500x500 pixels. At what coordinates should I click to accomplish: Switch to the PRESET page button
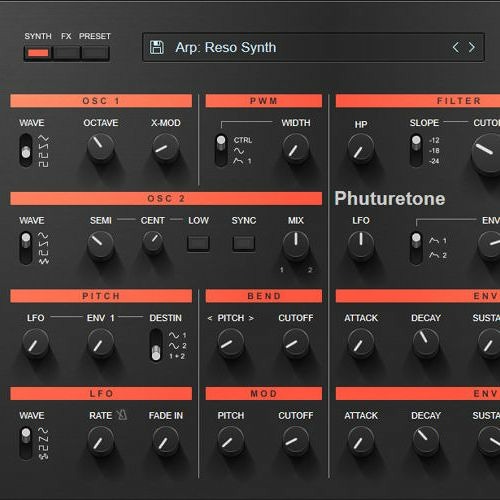click(95, 53)
